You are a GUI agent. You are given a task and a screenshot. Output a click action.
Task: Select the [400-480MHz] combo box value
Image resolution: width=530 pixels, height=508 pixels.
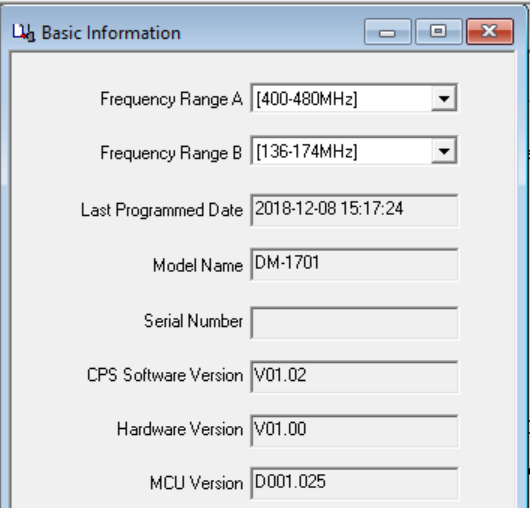click(342, 98)
